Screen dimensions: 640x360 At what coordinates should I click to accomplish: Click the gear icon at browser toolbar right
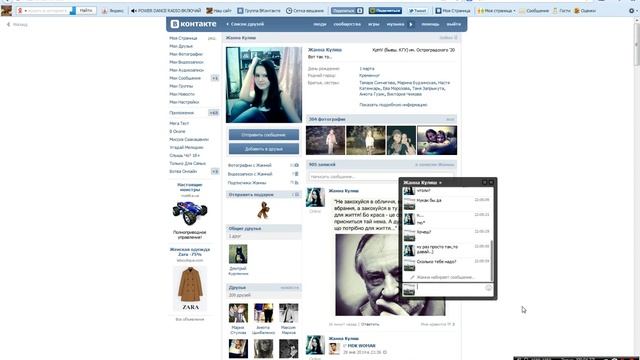(x=632, y=11)
